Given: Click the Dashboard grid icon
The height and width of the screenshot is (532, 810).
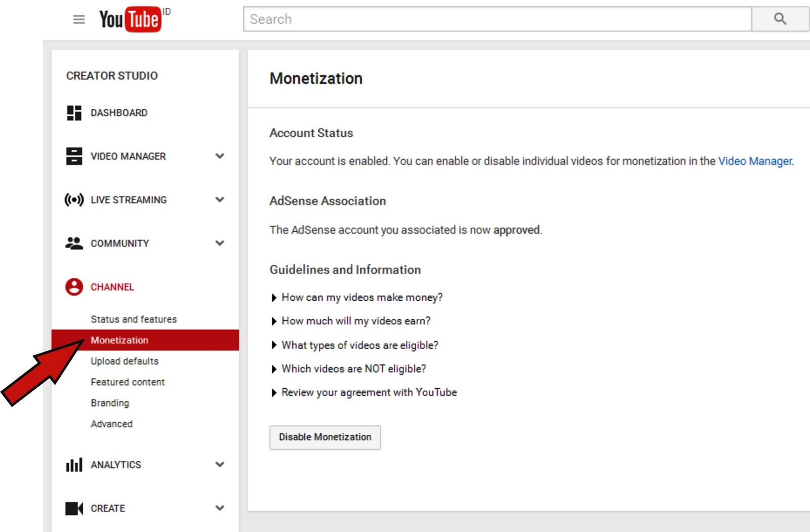Looking at the screenshot, I should click(x=74, y=113).
